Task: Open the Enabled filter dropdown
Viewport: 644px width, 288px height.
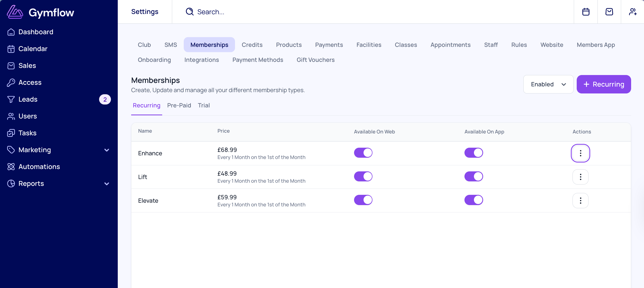Action: pyautogui.click(x=548, y=84)
